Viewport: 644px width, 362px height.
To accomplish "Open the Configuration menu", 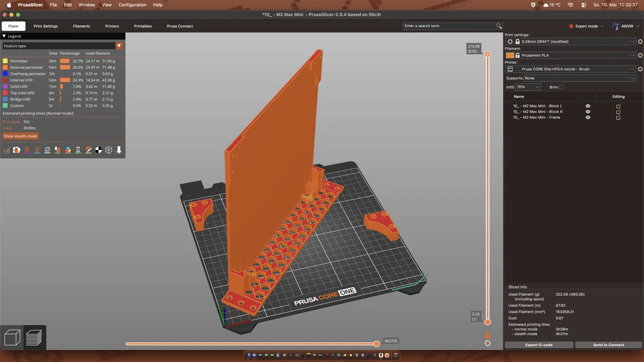I will click(132, 5).
